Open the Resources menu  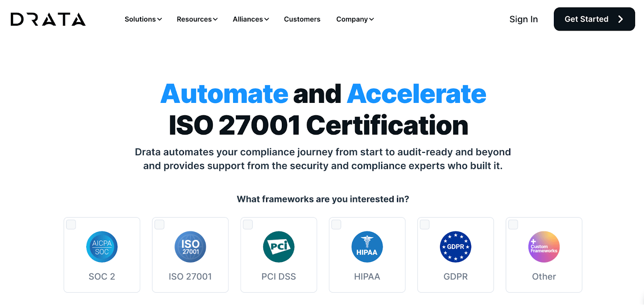point(197,19)
